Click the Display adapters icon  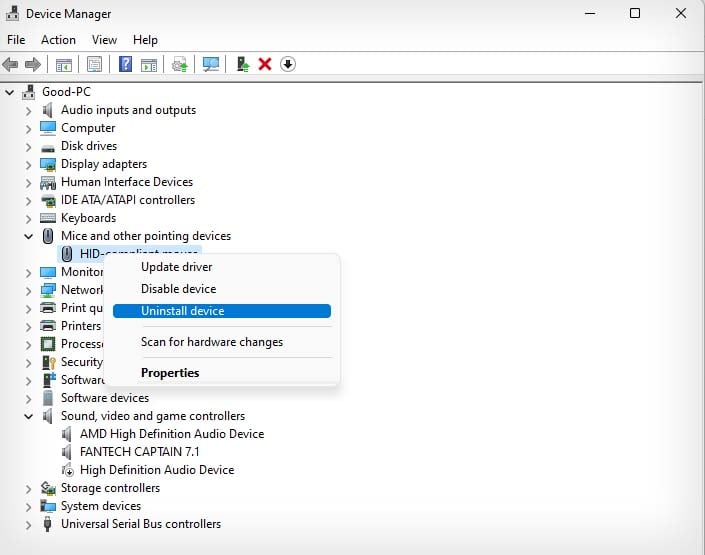click(48, 164)
